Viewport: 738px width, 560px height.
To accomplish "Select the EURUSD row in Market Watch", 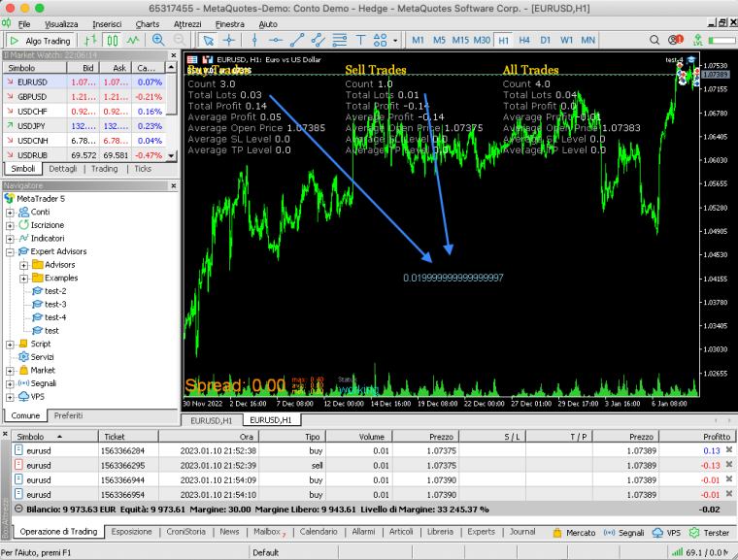I will tap(84, 82).
